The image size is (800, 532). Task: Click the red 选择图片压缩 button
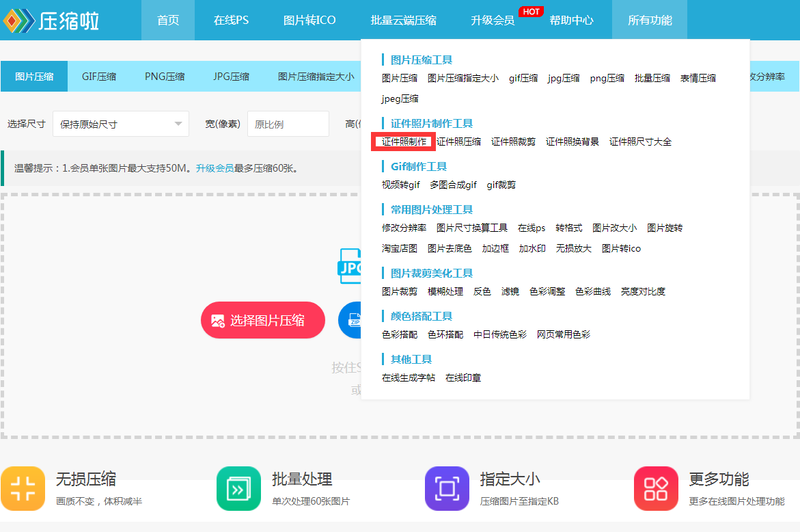(x=263, y=320)
